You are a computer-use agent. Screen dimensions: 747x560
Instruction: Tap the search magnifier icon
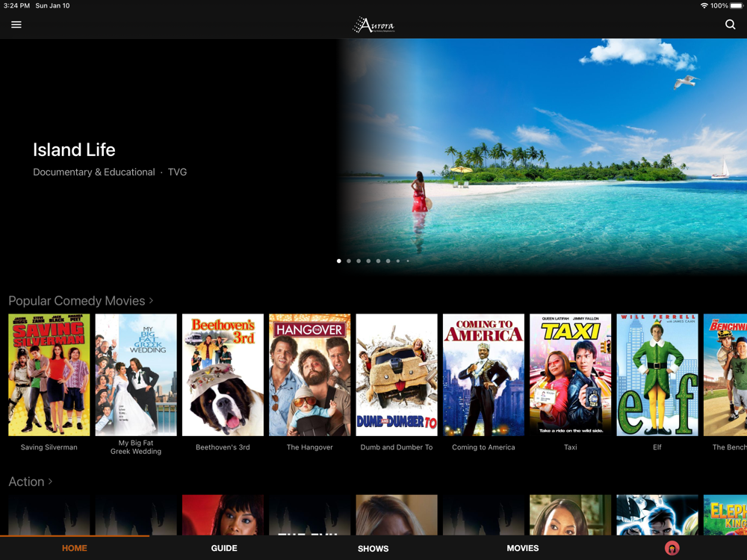pyautogui.click(x=730, y=25)
